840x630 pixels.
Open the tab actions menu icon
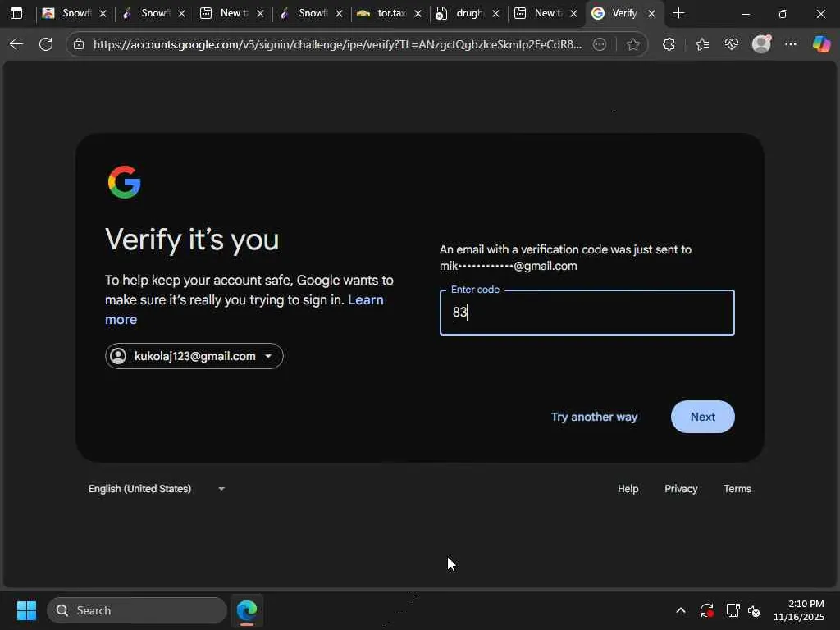(x=16, y=13)
